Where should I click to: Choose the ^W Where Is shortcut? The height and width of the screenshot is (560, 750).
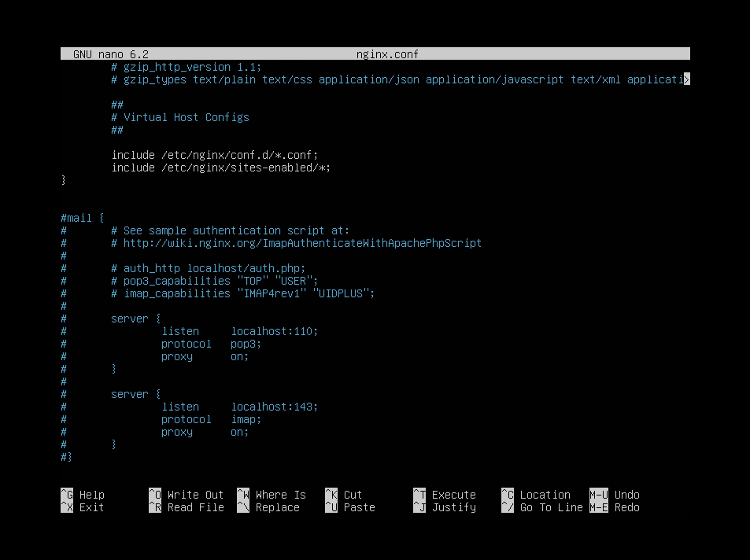coord(272,495)
